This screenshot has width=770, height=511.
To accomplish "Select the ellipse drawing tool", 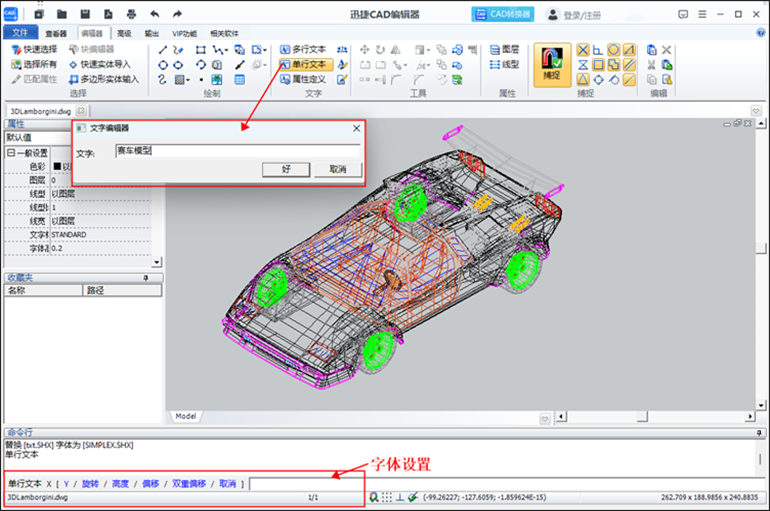I will coord(178,65).
